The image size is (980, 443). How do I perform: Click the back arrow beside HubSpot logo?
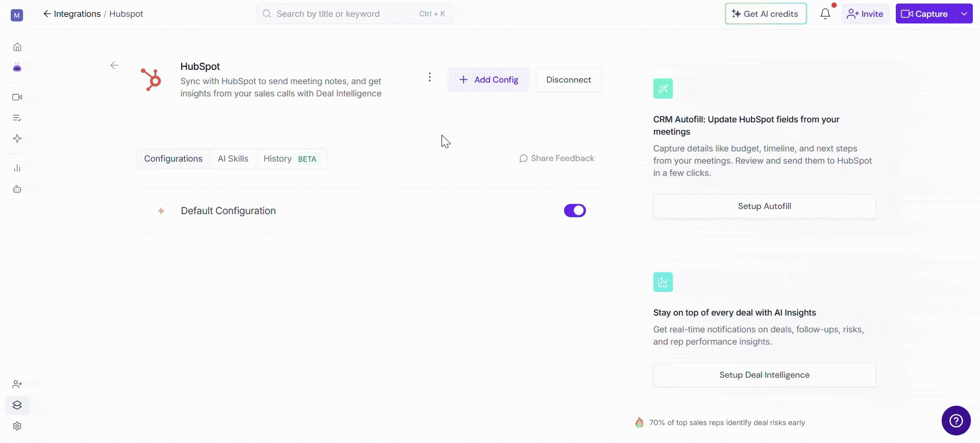coord(114,65)
